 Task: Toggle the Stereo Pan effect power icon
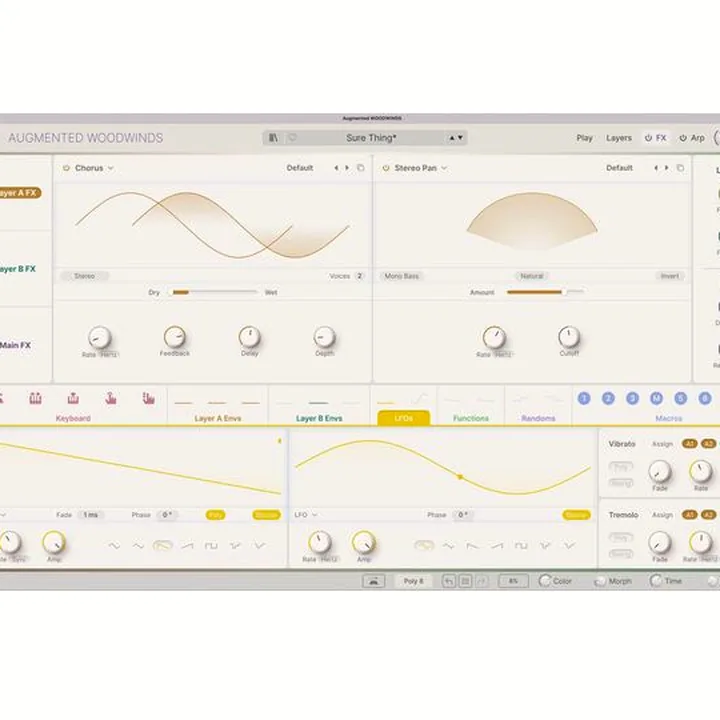(x=386, y=168)
